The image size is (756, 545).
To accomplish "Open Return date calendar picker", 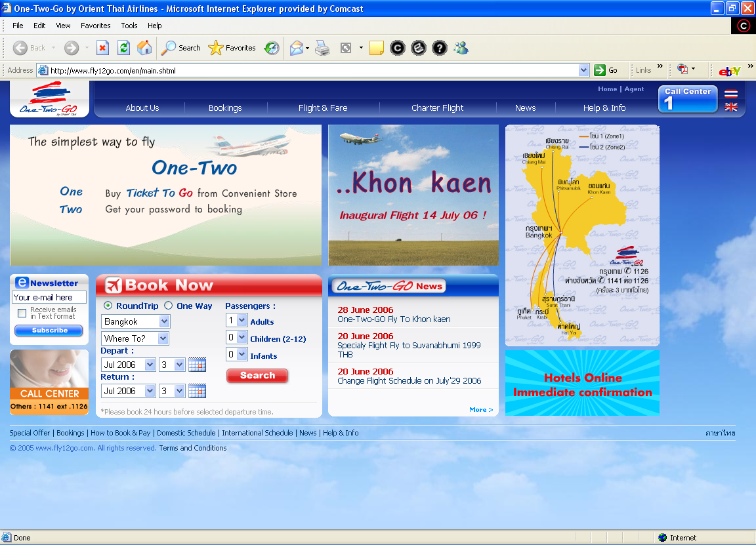I will 197,391.
